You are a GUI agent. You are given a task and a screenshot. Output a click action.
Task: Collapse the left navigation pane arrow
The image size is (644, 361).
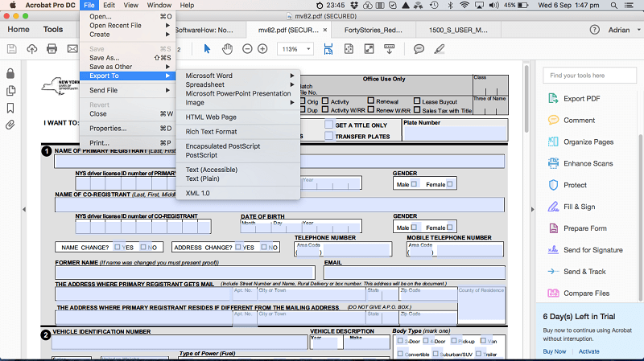[x=24, y=209]
